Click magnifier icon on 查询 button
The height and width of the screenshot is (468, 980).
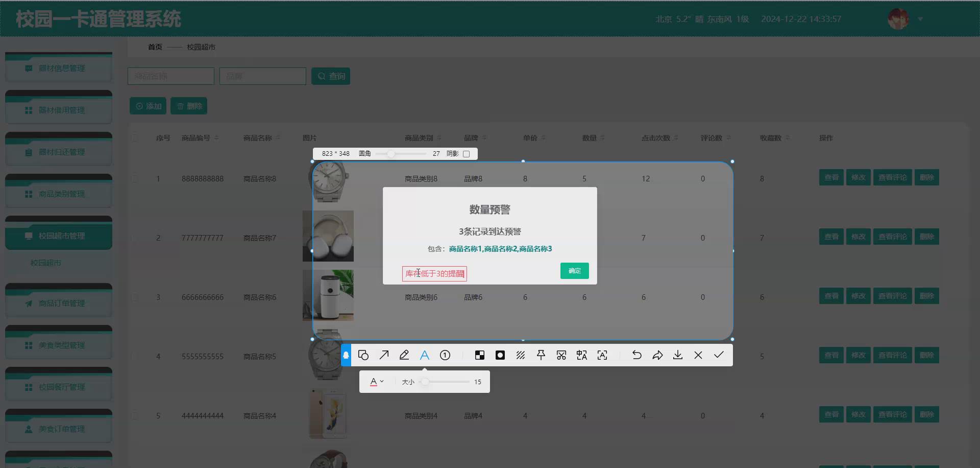(322, 76)
